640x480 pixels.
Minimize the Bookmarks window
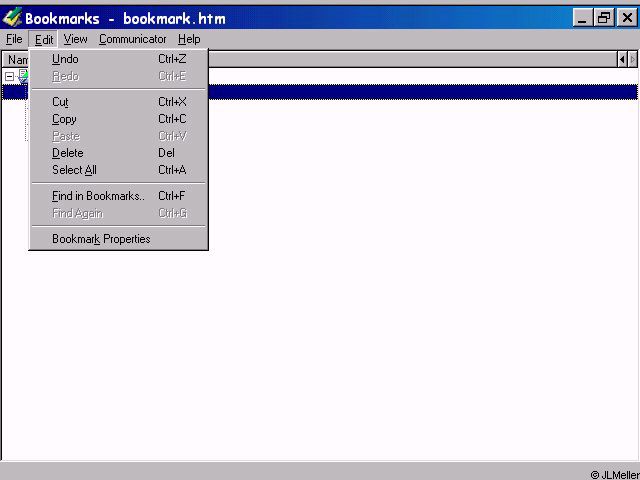tap(582, 18)
